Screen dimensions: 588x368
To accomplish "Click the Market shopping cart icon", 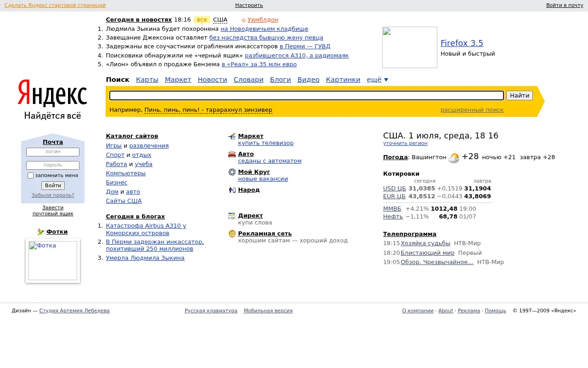I will tap(232, 137).
